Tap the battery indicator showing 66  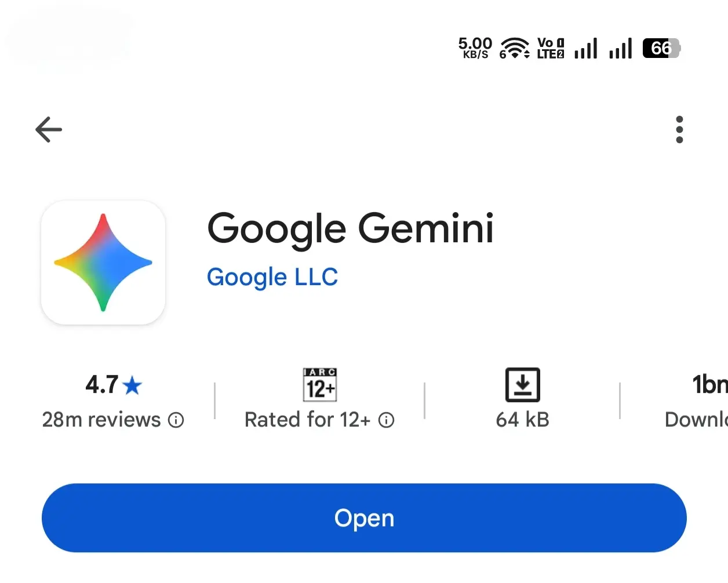(x=661, y=48)
